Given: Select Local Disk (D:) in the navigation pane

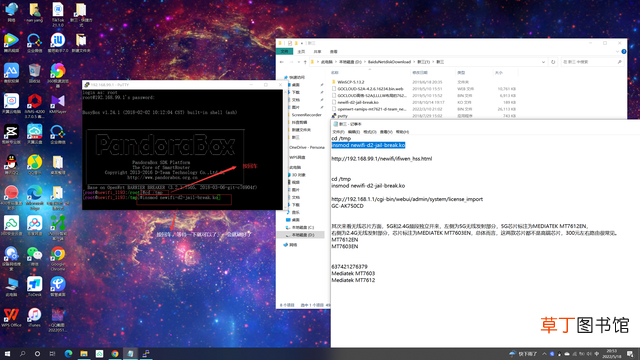Looking at the screenshot, I should [303, 235].
